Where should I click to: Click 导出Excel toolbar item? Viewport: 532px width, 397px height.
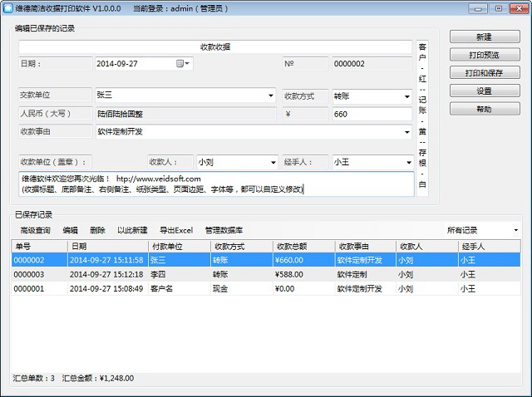pyautogui.click(x=175, y=230)
